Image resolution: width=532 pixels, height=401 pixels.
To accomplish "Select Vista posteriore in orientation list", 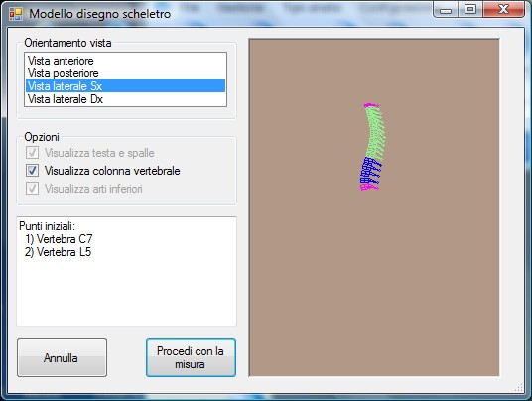I will click(x=125, y=73).
